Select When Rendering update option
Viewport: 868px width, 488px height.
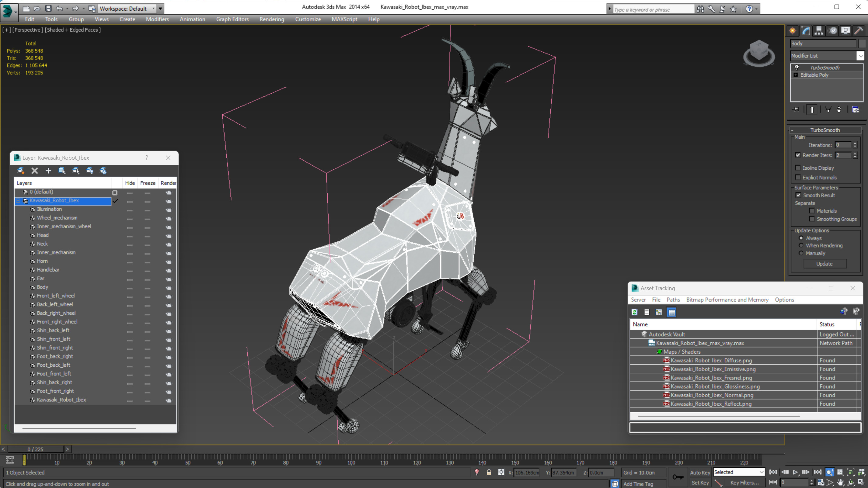[x=801, y=245]
